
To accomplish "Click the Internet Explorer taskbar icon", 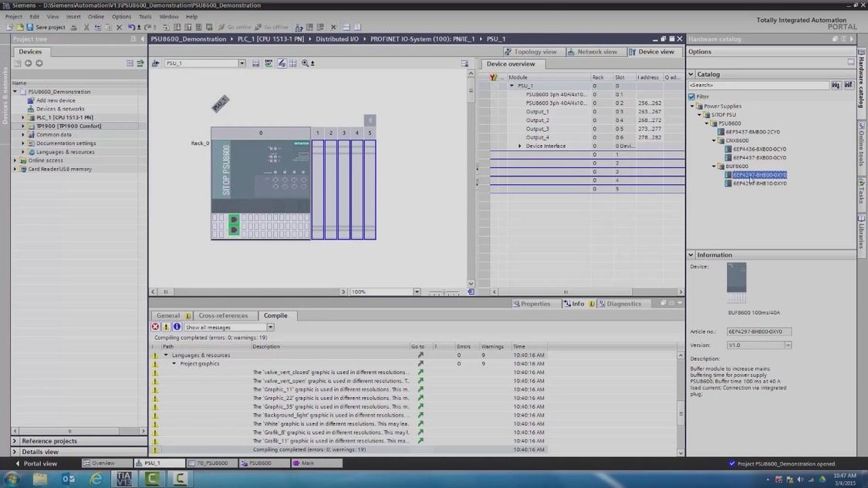I will (96, 479).
